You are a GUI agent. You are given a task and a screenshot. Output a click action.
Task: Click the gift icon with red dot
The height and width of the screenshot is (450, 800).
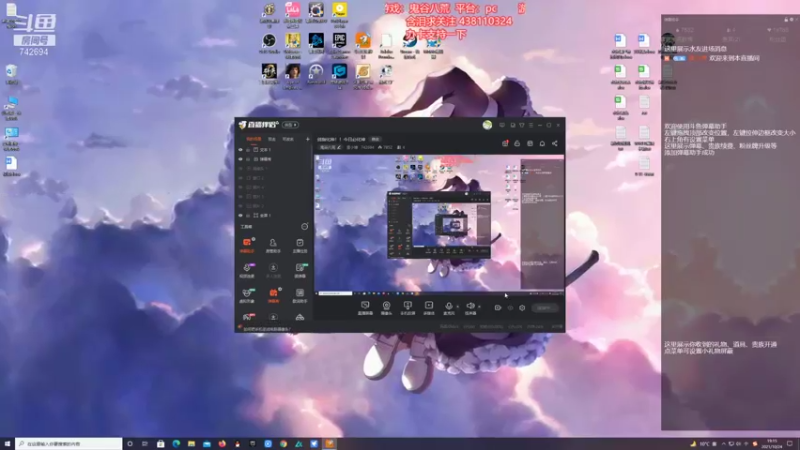(506, 143)
